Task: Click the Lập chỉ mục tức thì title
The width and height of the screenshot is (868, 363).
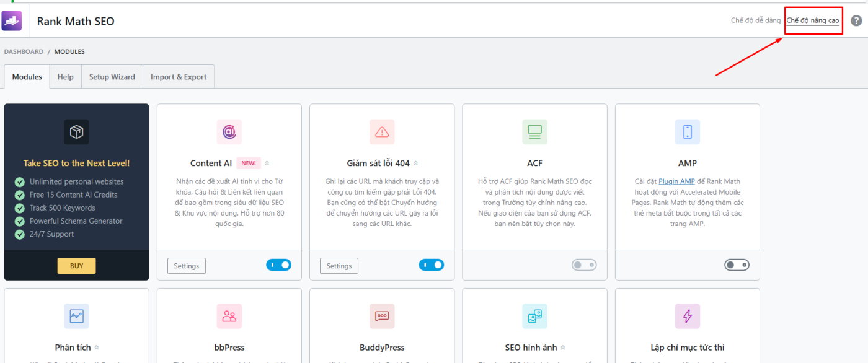Action: (x=688, y=348)
